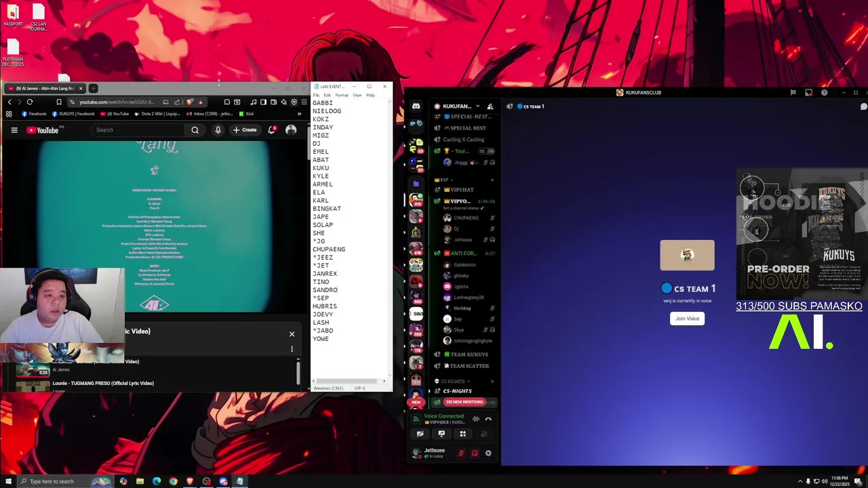The image size is (868, 488).
Task: Open Gmail Inbox bookmark
Action: pyautogui.click(x=209, y=114)
